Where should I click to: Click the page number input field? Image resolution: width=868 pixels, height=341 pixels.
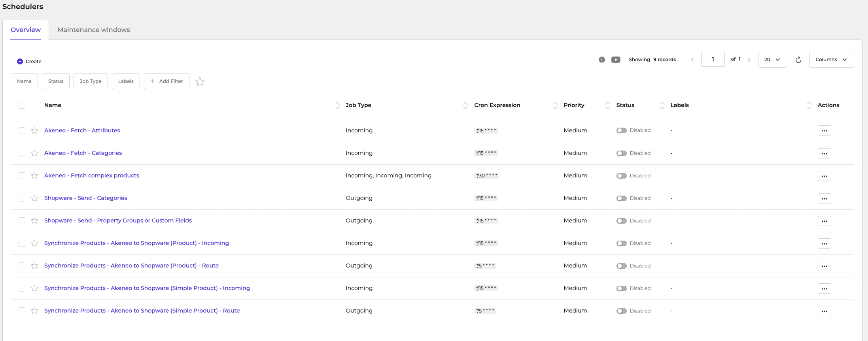pos(713,59)
